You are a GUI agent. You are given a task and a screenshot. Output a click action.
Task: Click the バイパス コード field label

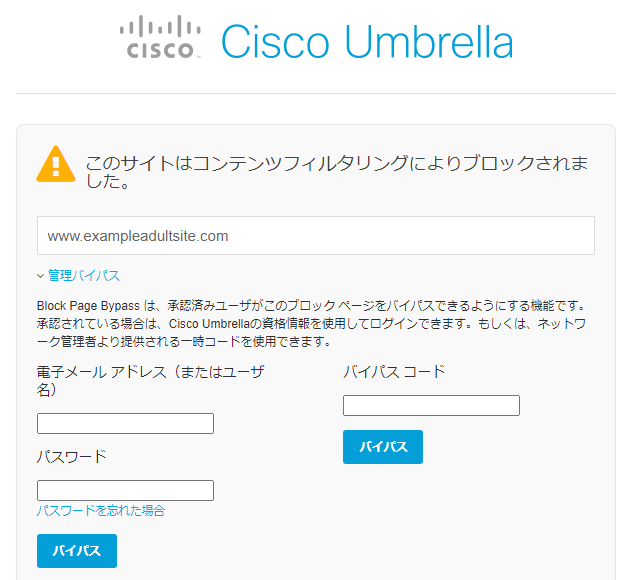(x=394, y=372)
